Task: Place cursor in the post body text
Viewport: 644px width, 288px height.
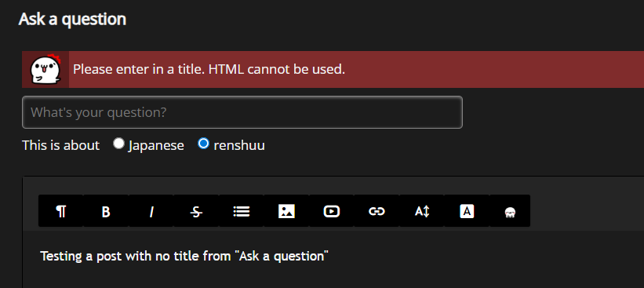Action: coord(184,256)
